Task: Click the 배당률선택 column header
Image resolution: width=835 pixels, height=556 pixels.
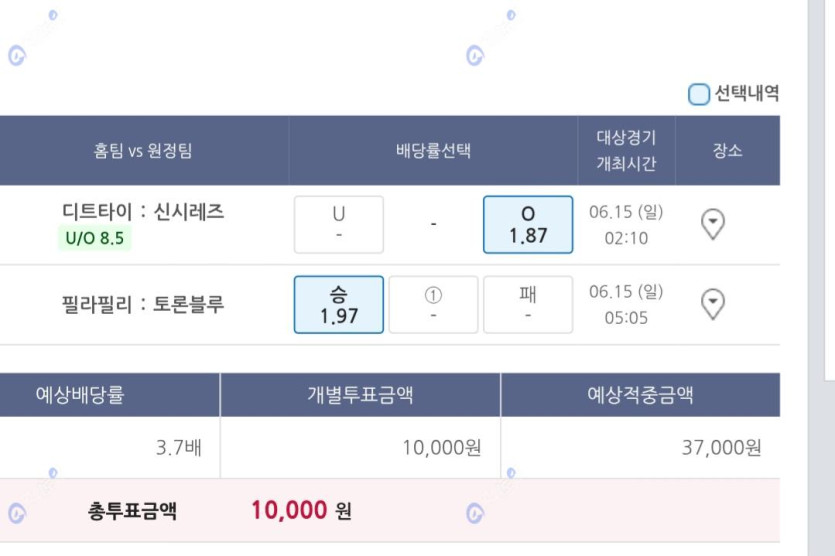Action: pyautogui.click(x=433, y=150)
